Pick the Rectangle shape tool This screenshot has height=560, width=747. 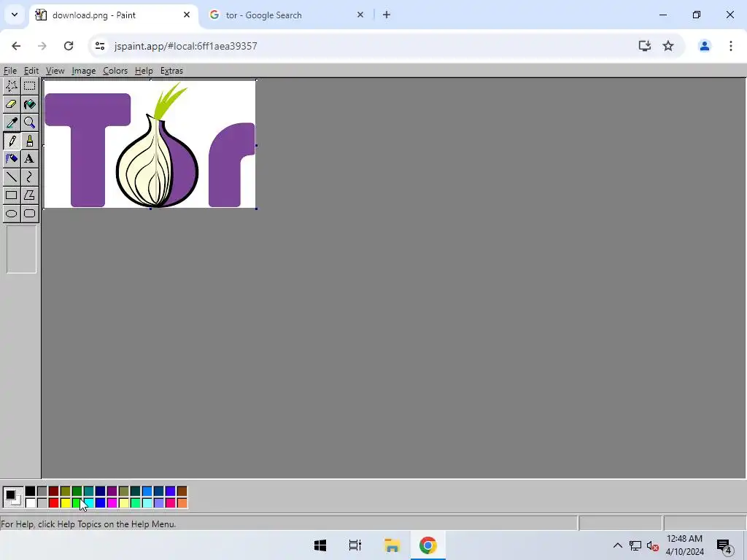[12, 195]
